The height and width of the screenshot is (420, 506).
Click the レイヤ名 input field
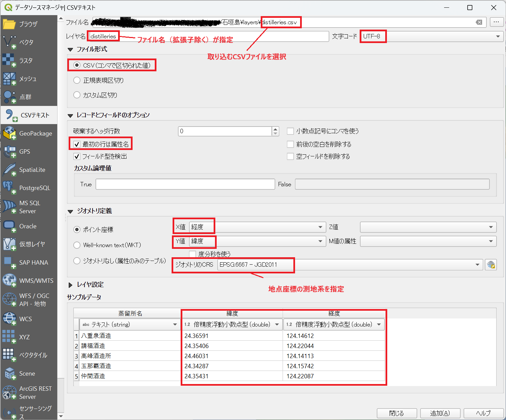click(x=222, y=36)
